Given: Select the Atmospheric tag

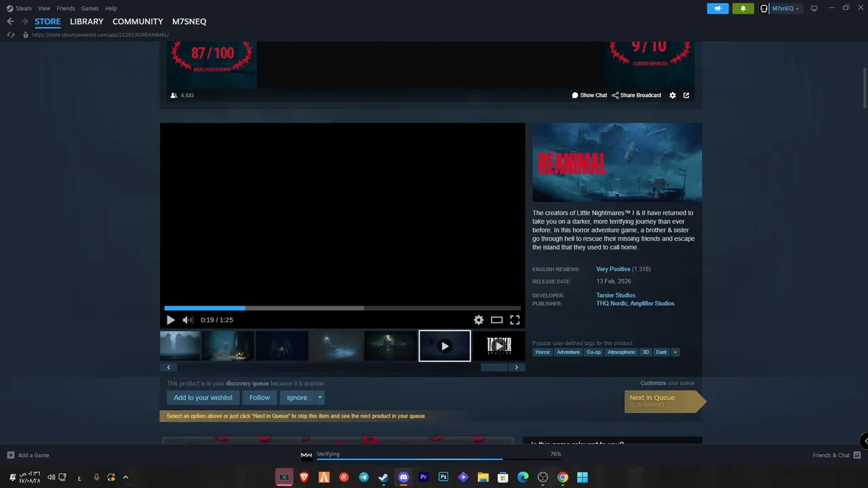Looking at the screenshot, I should click(621, 352).
